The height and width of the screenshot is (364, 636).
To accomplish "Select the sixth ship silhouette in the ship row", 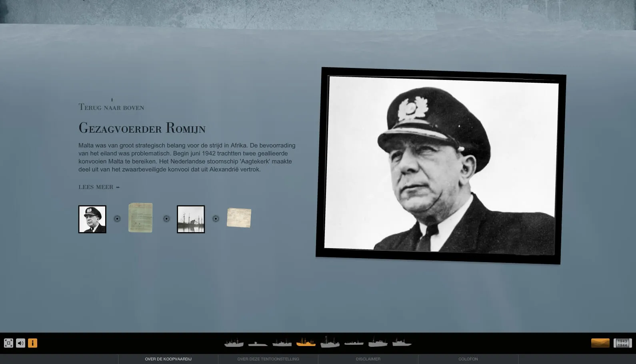I will (x=354, y=343).
